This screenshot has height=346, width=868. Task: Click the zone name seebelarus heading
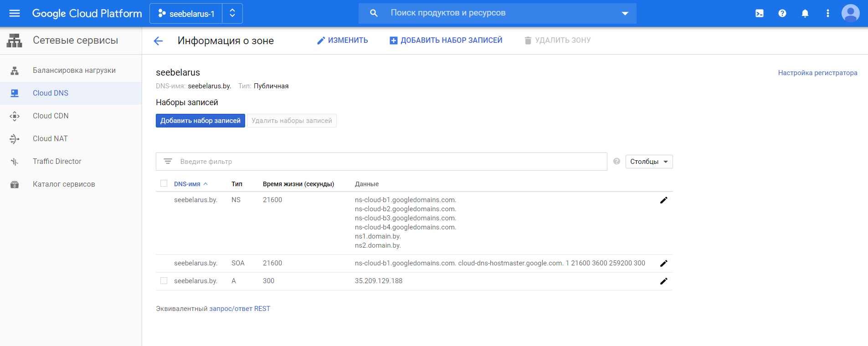(x=178, y=72)
